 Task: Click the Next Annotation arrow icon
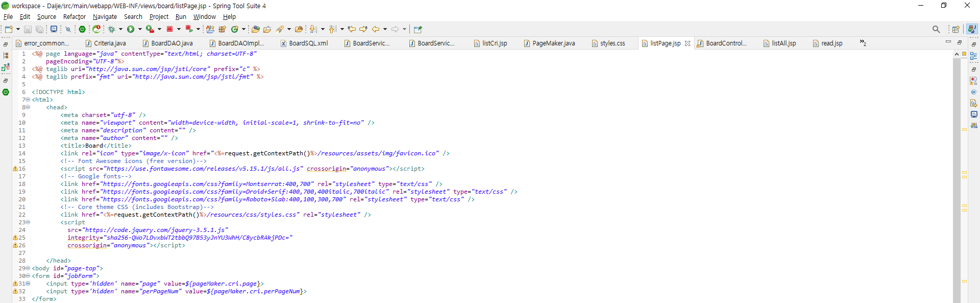[x=313, y=29]
